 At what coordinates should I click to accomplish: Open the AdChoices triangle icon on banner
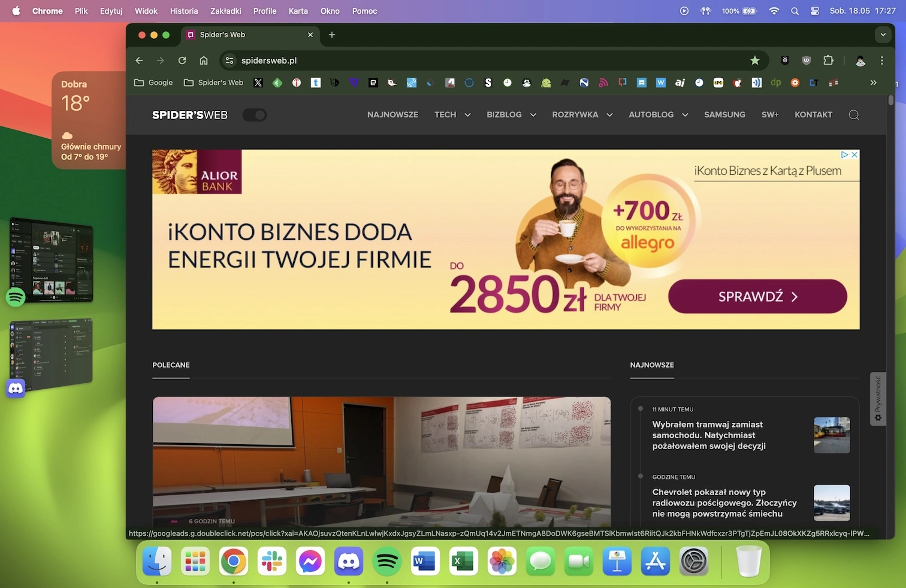pyautogui.click(x=845, y=154)
